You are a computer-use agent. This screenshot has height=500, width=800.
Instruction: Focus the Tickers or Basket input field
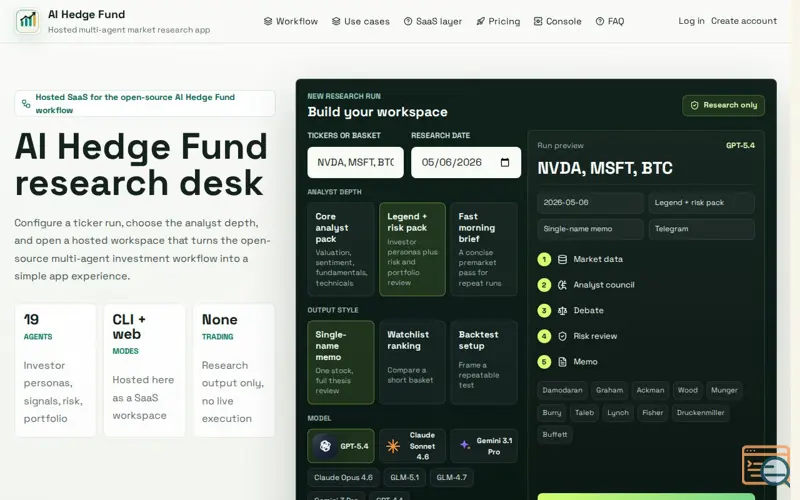point(356,162)
